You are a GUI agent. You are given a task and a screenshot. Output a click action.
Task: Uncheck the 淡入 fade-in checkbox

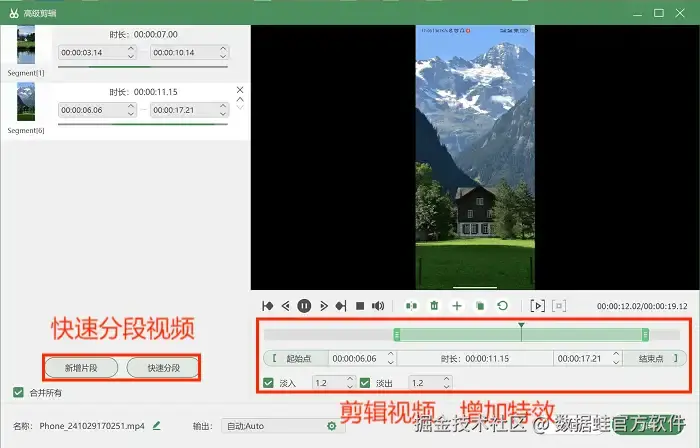tap(268, 383)
